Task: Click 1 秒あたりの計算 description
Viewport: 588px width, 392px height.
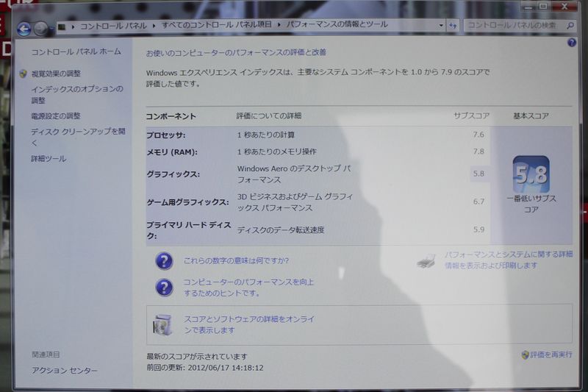Action: [x=266, y=135]
